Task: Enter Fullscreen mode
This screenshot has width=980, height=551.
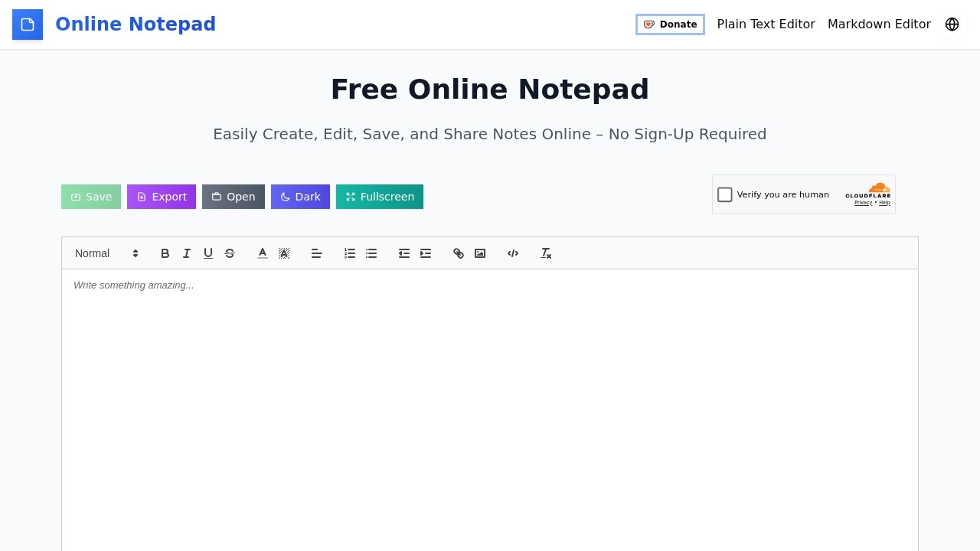Action: 380,197
